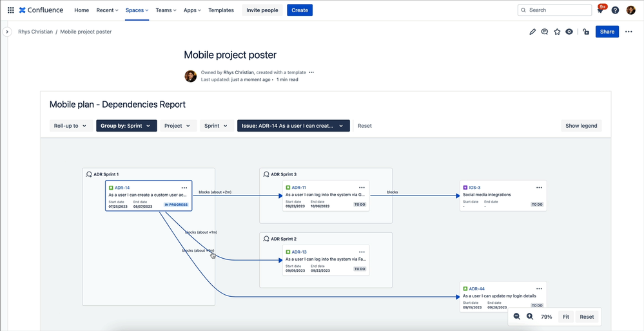Open the help question mark icon
644x331 pixels.
click(x=615, y=10)
